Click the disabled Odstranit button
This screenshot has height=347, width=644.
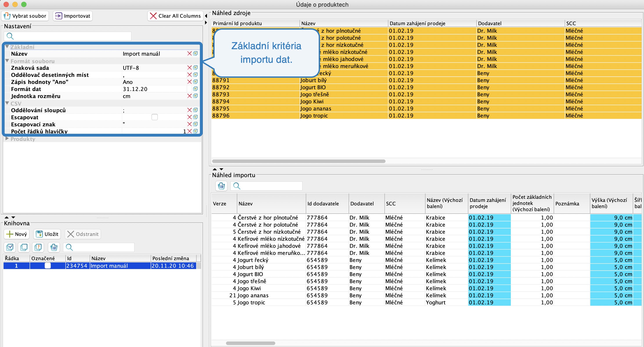[x=83, y=234]
